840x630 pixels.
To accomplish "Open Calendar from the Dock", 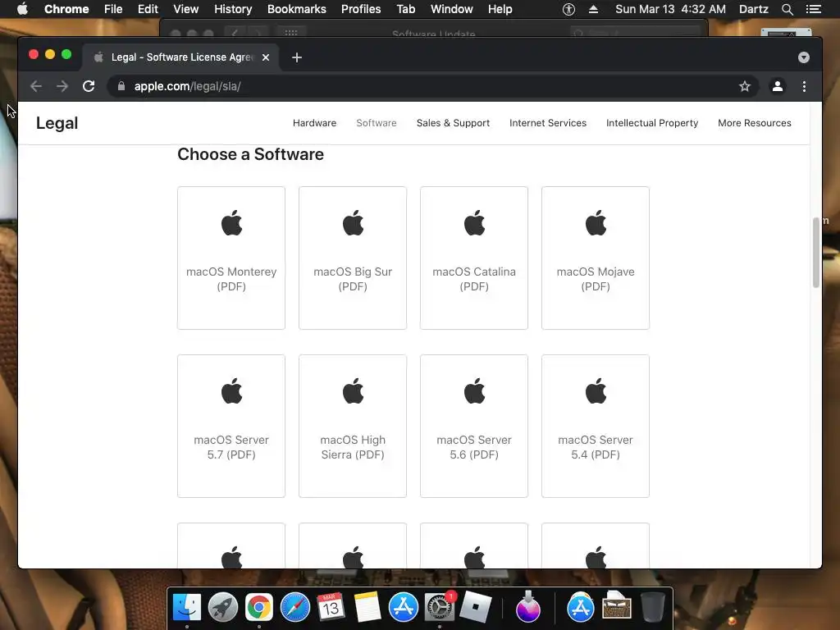I will [331, 607].
